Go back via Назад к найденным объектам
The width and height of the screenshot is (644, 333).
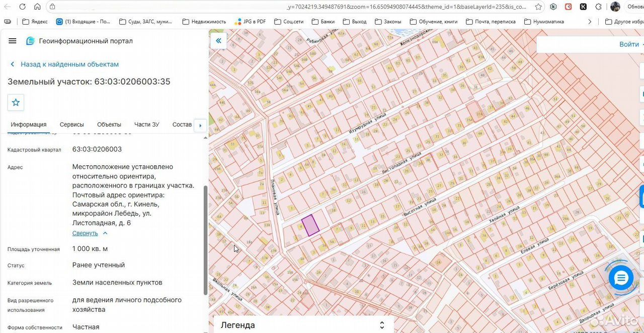pyautogui.click(x=70, y=64)
